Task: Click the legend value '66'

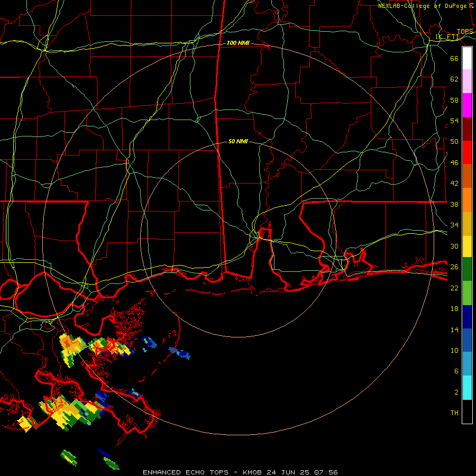Action: [454, 58]
